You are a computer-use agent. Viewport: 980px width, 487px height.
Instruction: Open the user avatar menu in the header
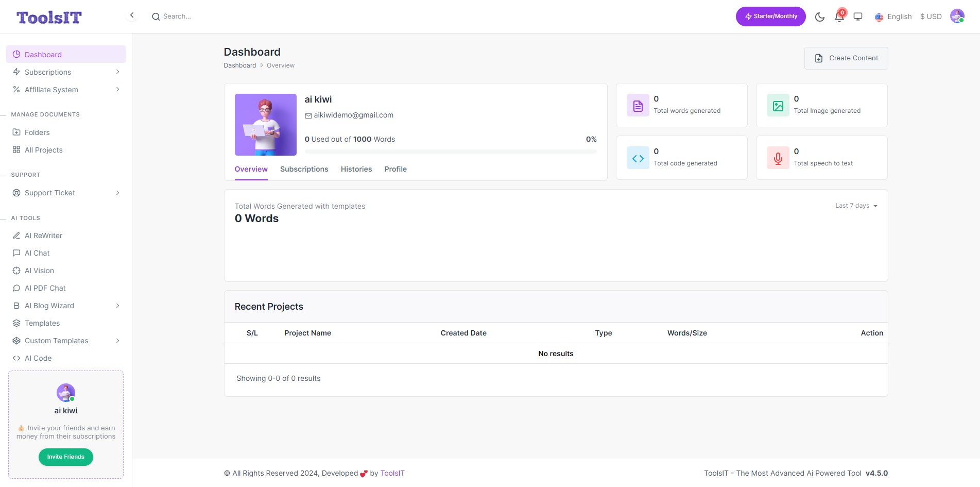click(x=957, y=16)
